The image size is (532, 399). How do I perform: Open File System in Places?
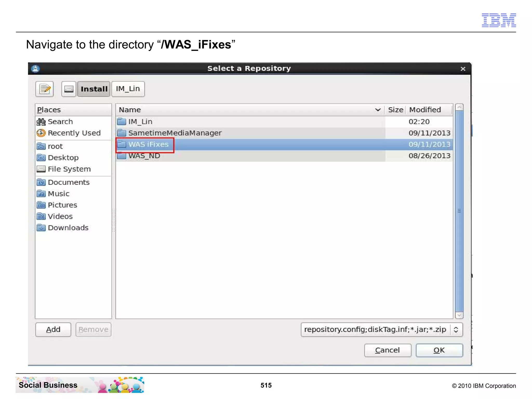click(x=73, y=169)
